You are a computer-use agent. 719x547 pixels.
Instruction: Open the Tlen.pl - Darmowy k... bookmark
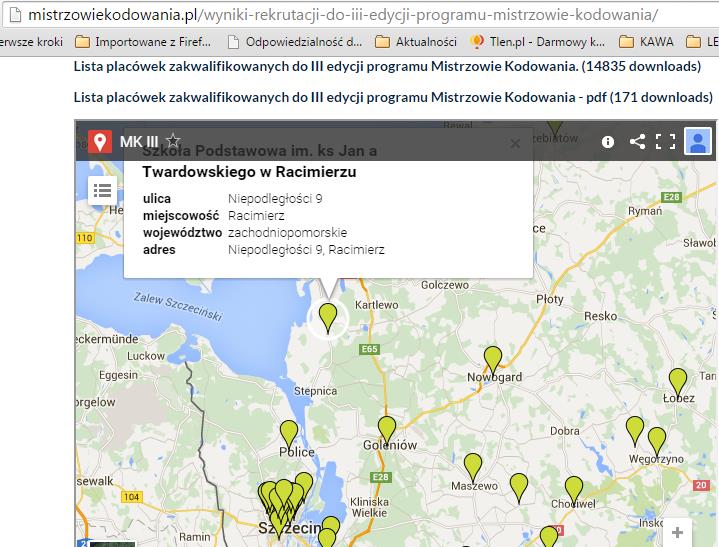point(537,42)
